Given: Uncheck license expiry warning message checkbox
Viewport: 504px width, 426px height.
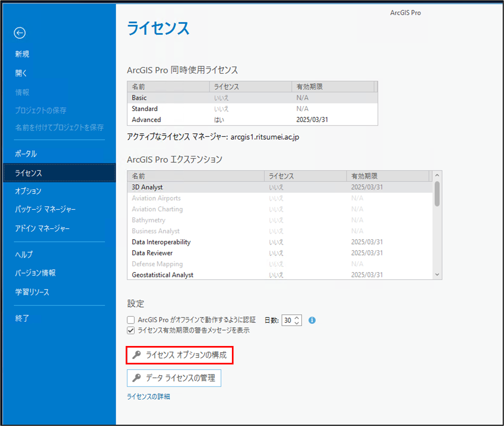Looking at the screenshot, I should 131,330.
